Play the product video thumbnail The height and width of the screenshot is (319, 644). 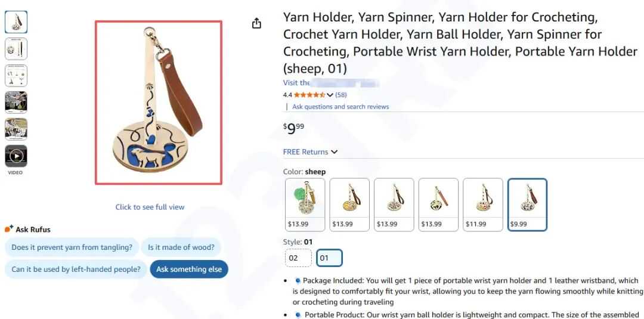point(16,156)
